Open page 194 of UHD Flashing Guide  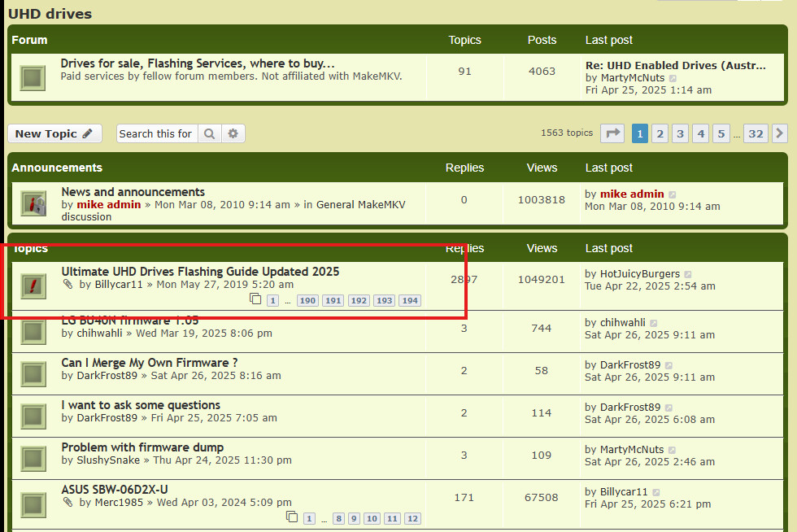click(410, 301)
